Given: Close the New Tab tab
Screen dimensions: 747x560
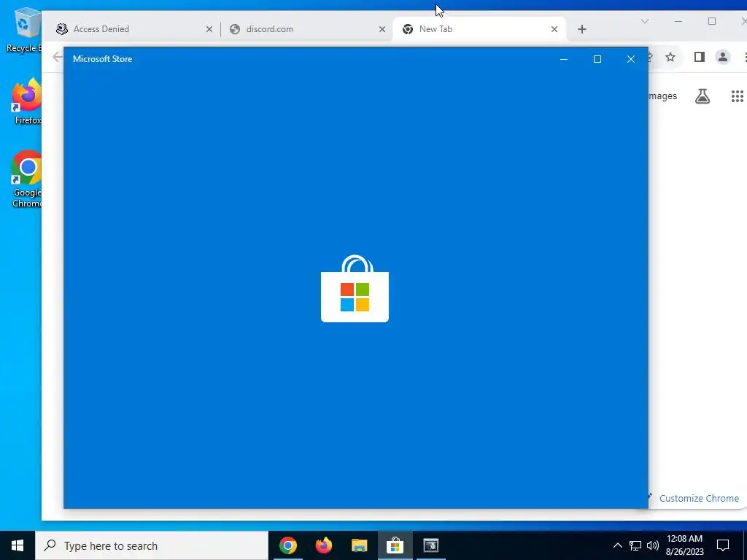Looking at the screenshot, I should pyautogui.click(x=554, y=29).
